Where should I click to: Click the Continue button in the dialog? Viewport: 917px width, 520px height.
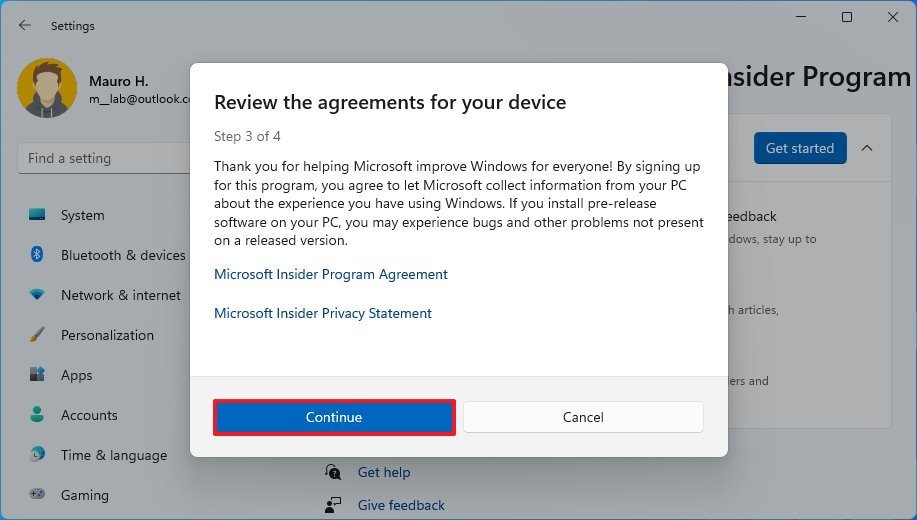[x=334, y=417]
